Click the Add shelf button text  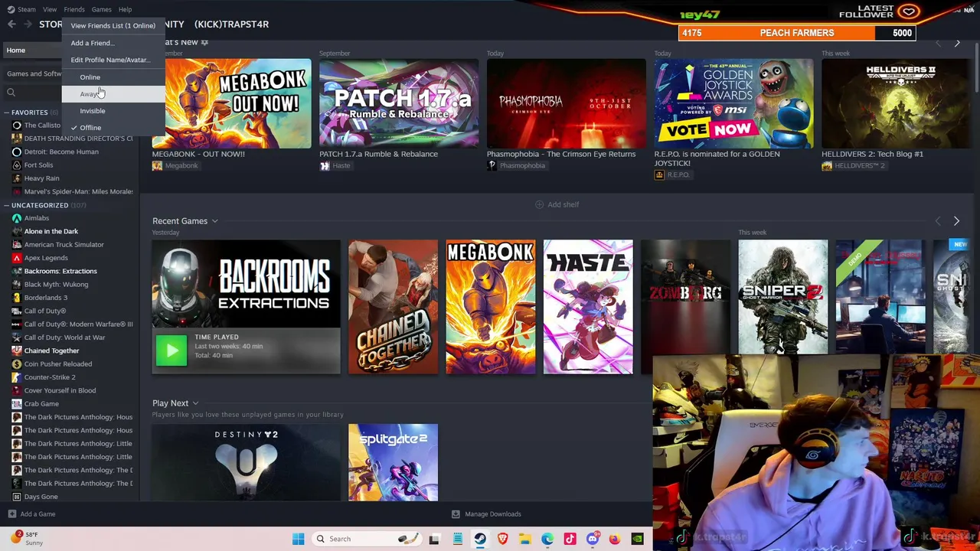563,204
